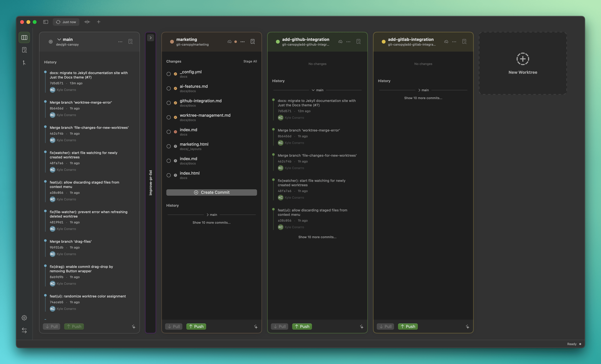601x364 pixels.
Task: Add a new worktree with the plus toolbar icon
Action: pos(99,22)
